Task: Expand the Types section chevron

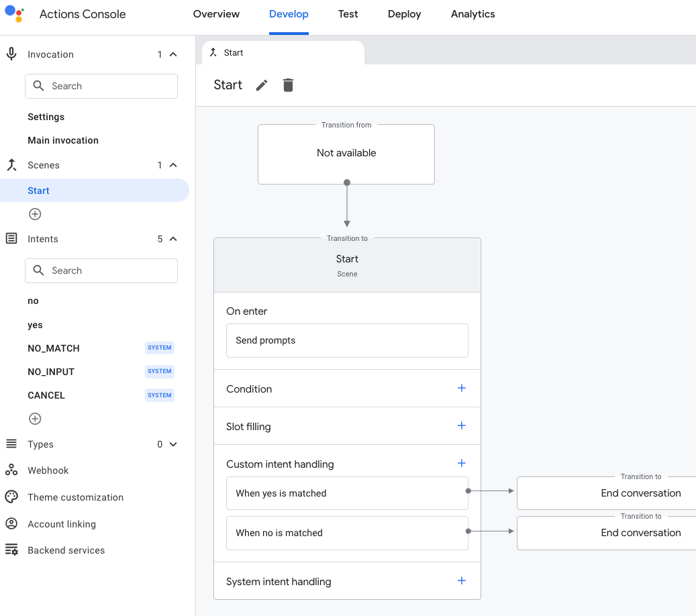Action: point(173,444)
